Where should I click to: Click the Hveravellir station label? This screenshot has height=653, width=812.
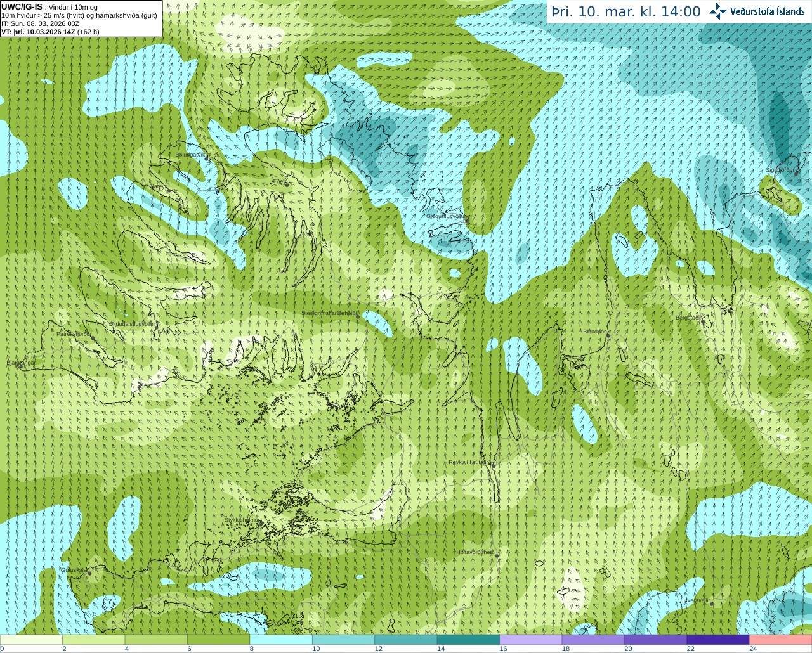pos(697,600)
